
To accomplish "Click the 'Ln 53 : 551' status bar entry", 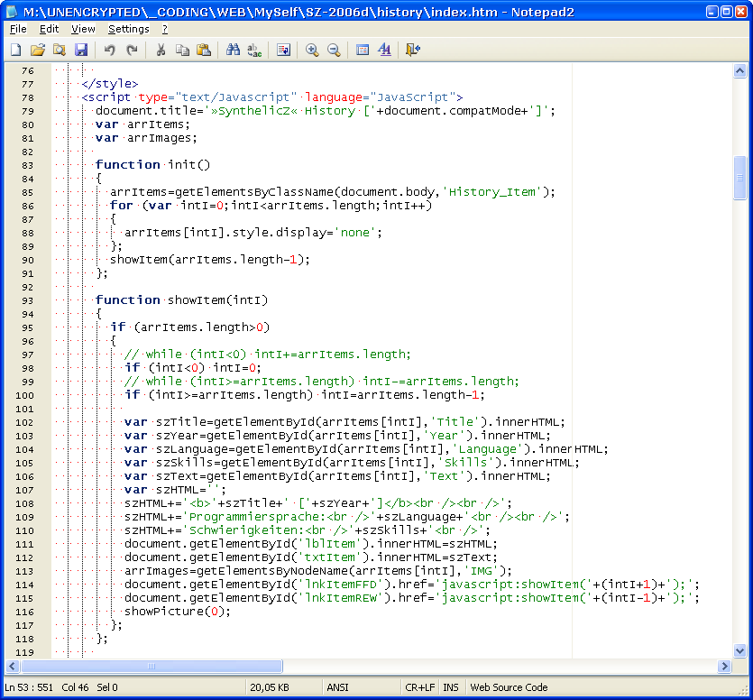I will click(x=29, y=687).
